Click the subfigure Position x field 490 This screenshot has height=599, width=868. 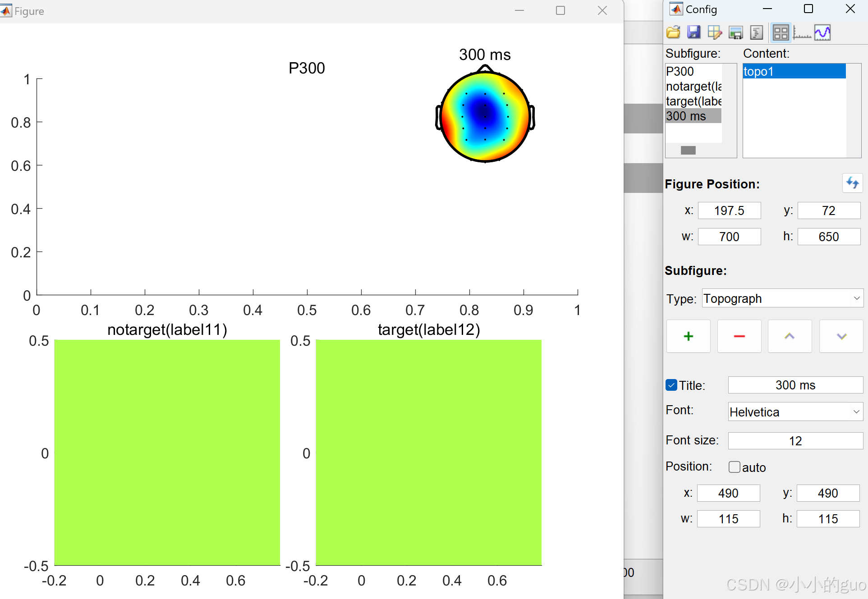click(729, 493)
